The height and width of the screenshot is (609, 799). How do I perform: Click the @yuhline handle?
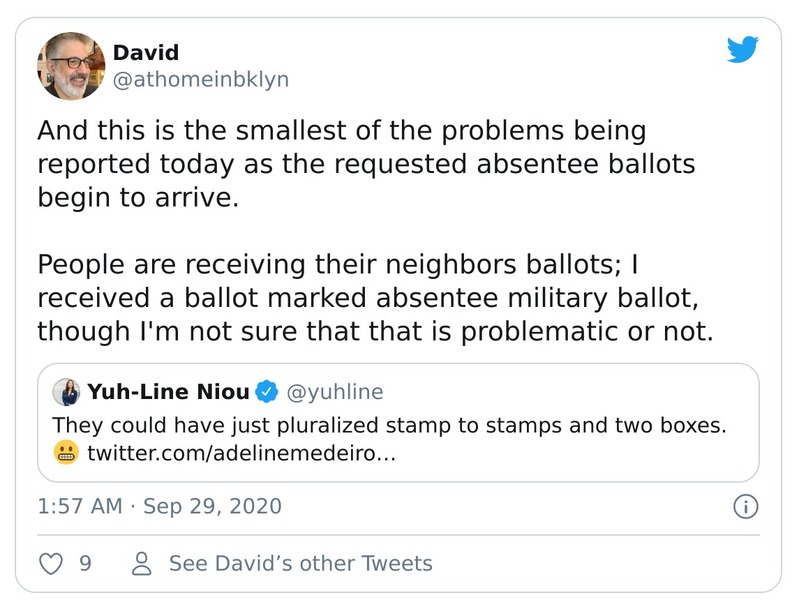[x=336, y=392]
